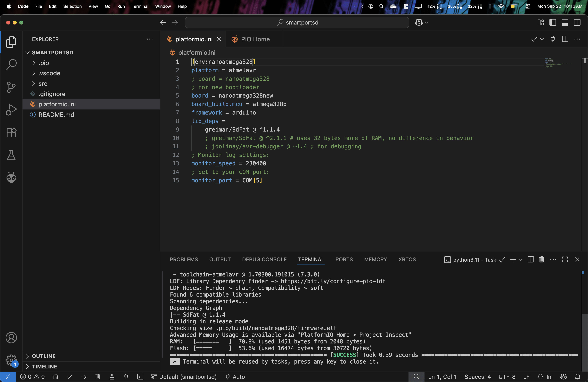
Task: Toggle primary sidebar visibility in title bar
Action: point(553,23)
